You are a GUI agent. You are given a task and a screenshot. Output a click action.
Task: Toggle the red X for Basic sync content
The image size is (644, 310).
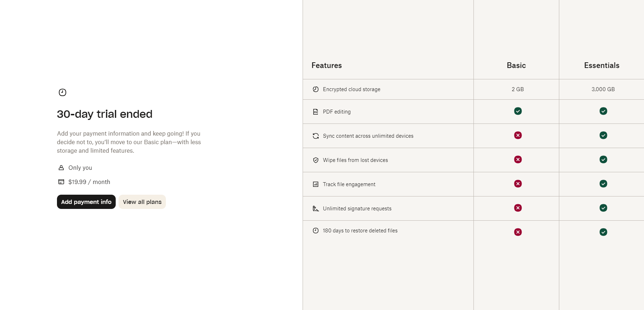517,135
